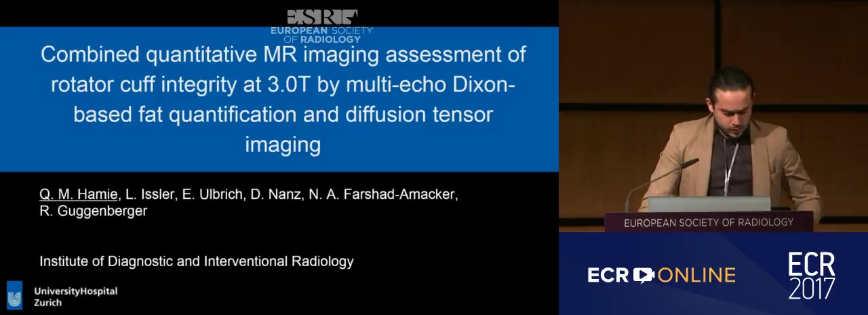This screenshot has height=315, width=868.
Task: Click the ECR 2017 logo
Action: pyautogui.click(x=811, y=275)
